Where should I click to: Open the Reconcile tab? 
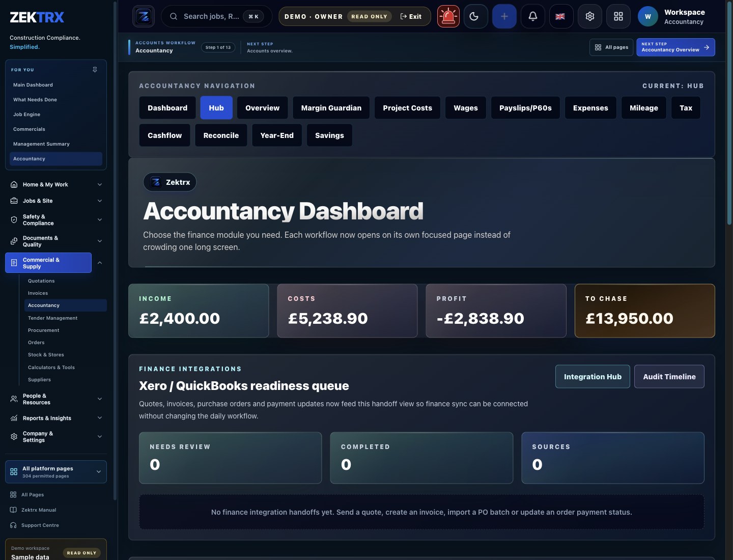(221, 135)
